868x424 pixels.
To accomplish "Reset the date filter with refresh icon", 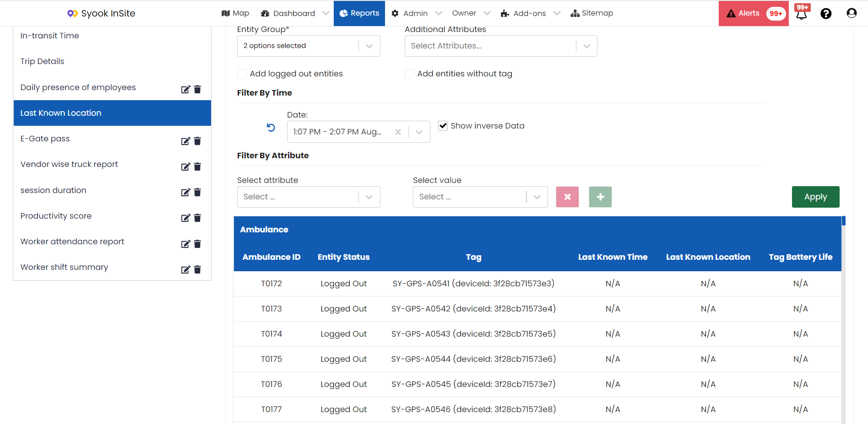I will click(271, 128).
